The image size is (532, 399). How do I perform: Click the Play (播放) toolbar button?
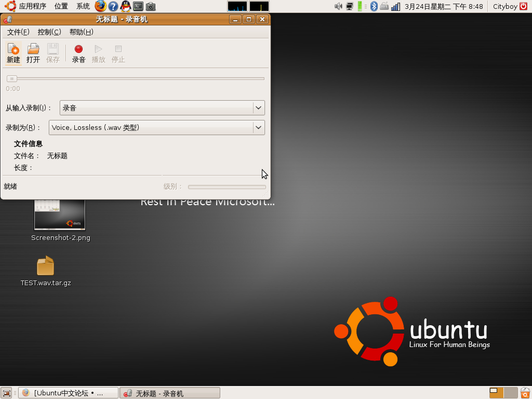98,54
